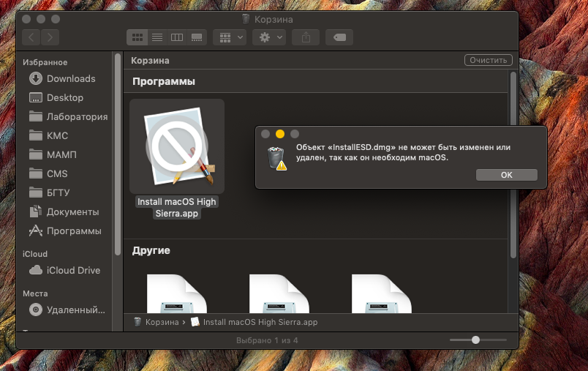Viewport: 588px width, 371px height.
Task: Switch to list view mode
Action: pos(157,37)
